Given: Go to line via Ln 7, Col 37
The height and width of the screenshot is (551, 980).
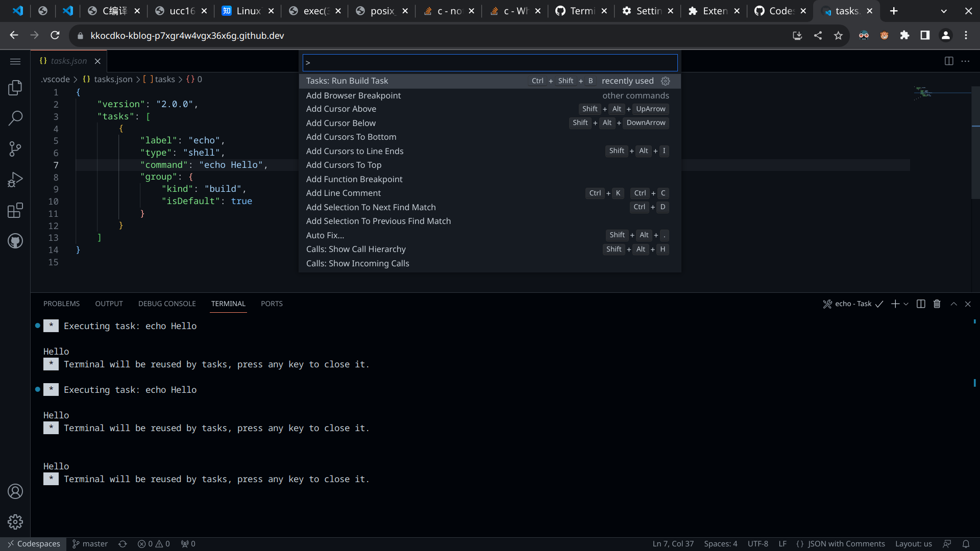Looking at the screenshot, I should pyautogui.click(x=673, y=544).
